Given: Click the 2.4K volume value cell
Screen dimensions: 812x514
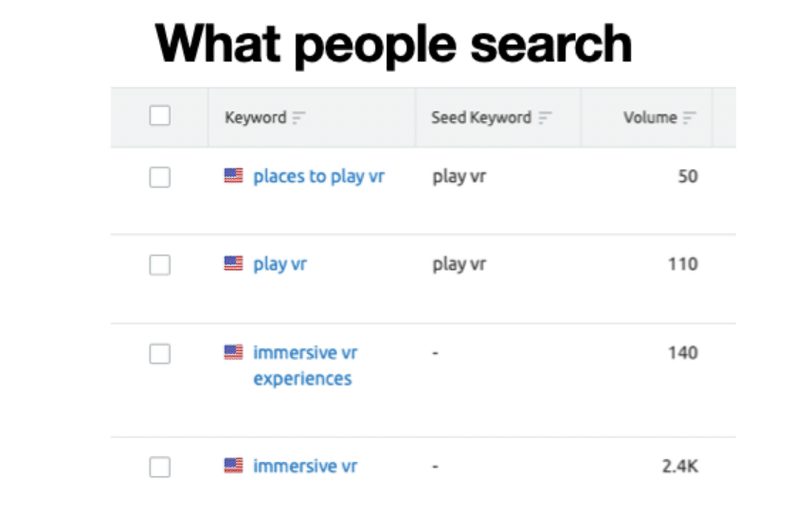Looking at the screenshot, I should point(679,466).
